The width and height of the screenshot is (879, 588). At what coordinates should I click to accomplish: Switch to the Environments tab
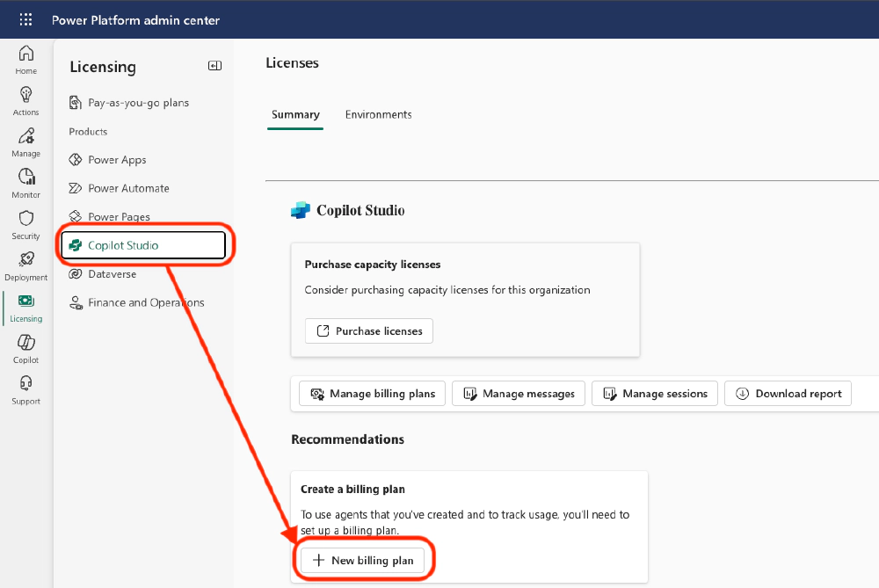click(378, 115)
